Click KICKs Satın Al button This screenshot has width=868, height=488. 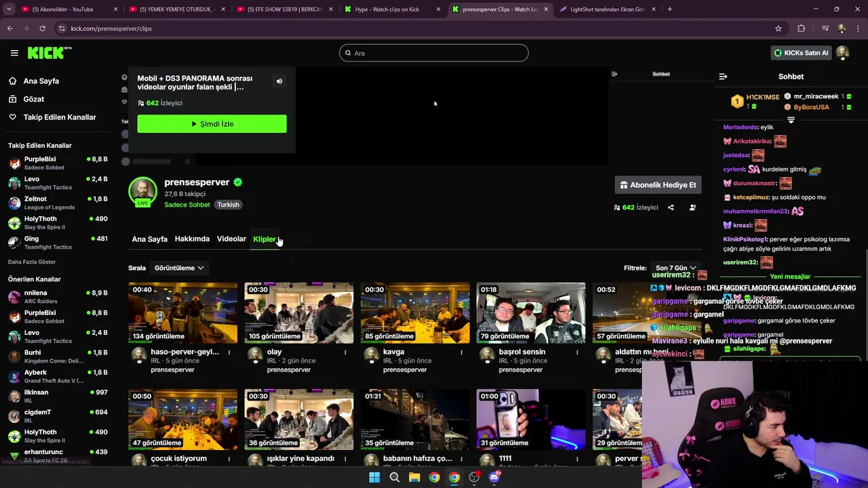pyautogui.click(x=802, y=53)
